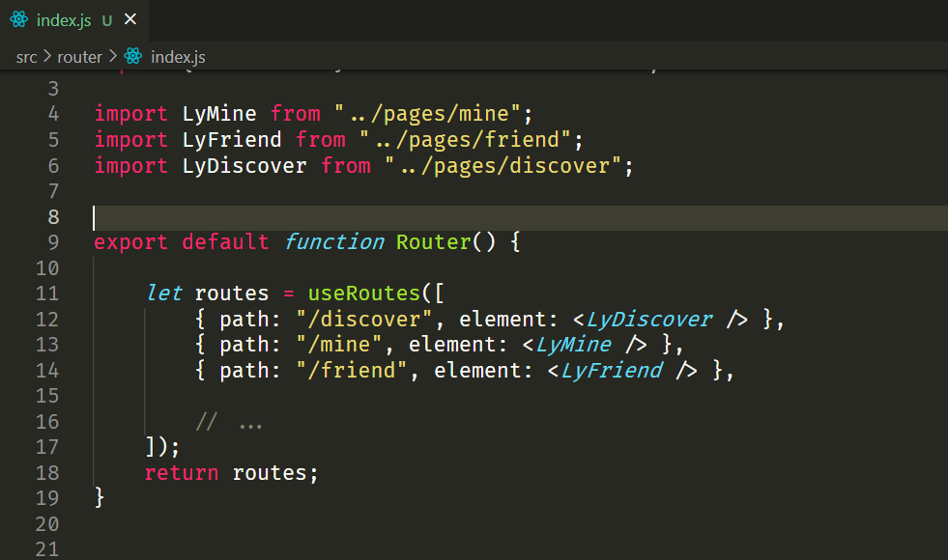The image size is (948, 560).
Task: Click the 'LyMine' import identifier on line 4
Action: tap(219, 114)
